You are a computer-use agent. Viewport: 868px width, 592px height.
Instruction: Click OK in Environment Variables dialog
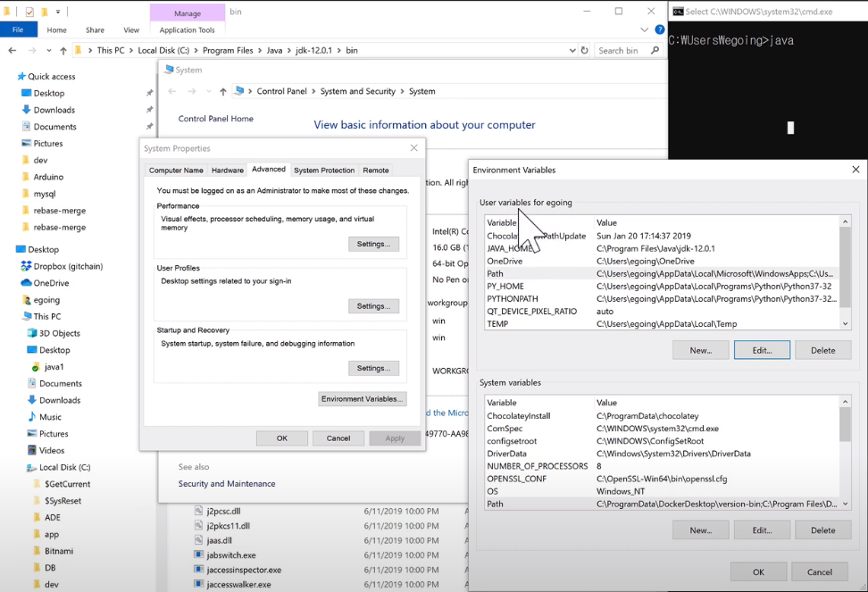(x=758, y=572)
